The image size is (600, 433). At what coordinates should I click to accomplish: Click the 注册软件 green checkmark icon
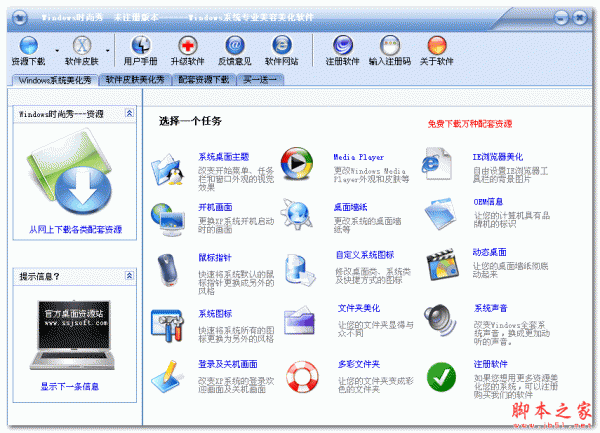(x=441, y=377)
